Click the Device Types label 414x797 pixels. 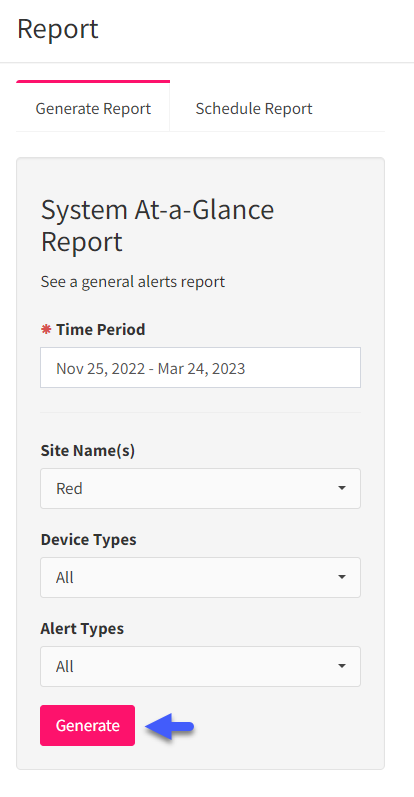(88, 540)
